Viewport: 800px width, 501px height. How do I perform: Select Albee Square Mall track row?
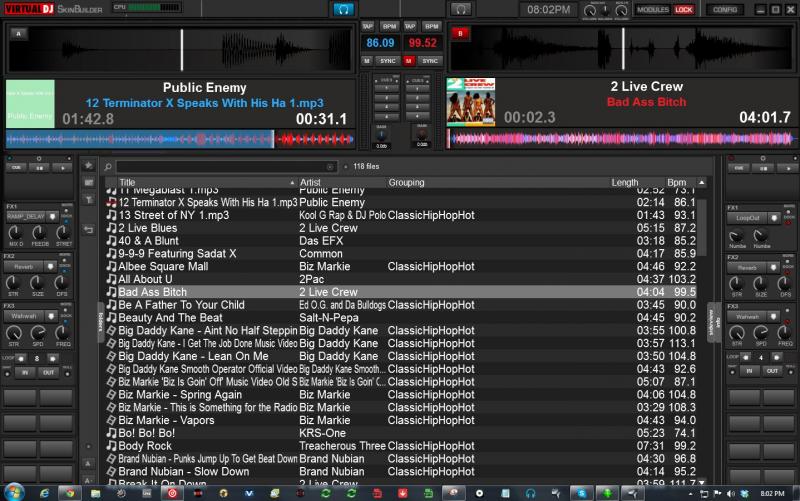coord(402,266)
